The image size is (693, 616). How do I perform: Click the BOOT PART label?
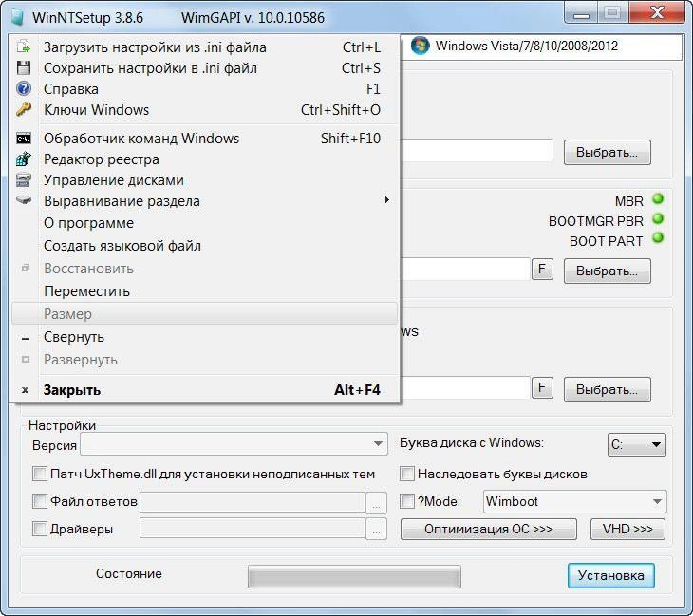point(606,241)
